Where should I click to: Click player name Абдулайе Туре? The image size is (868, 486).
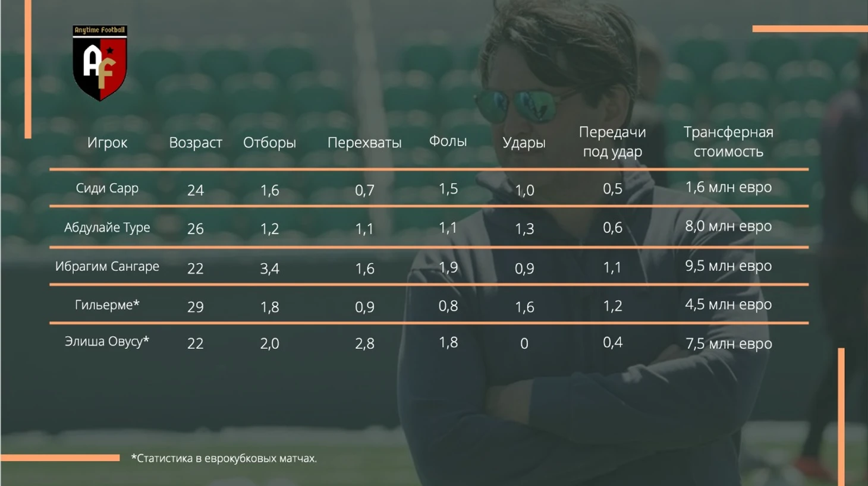107,228
